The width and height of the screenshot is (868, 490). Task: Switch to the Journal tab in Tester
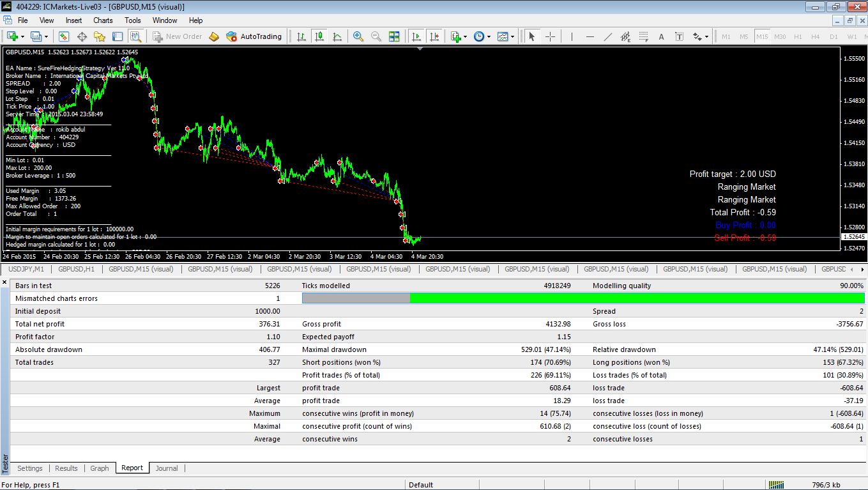click(x=167, y=468)
